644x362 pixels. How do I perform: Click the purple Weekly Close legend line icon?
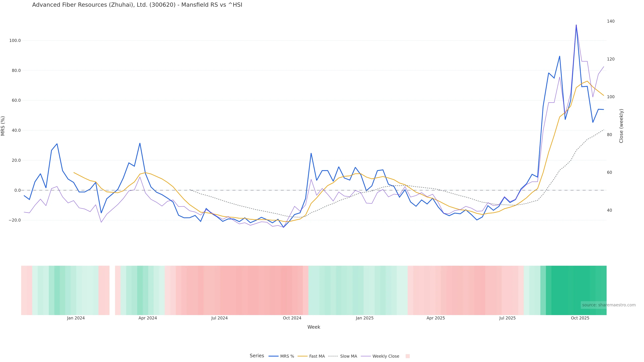pos(366,356)
